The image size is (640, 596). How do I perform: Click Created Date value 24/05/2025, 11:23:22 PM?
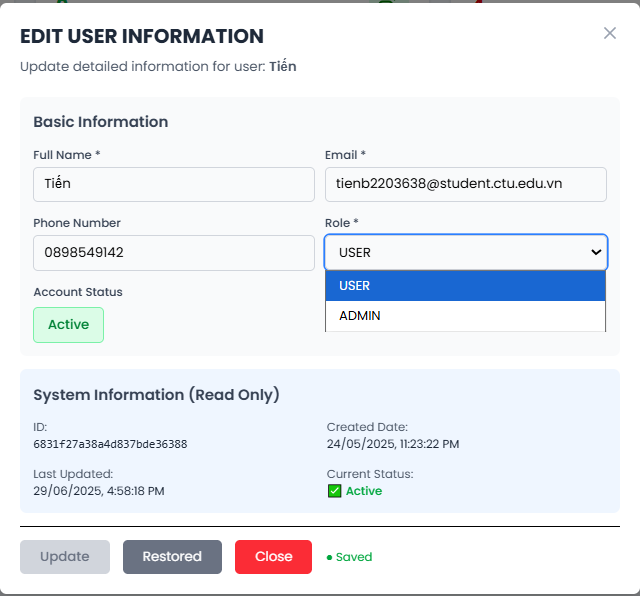point(393,444)
